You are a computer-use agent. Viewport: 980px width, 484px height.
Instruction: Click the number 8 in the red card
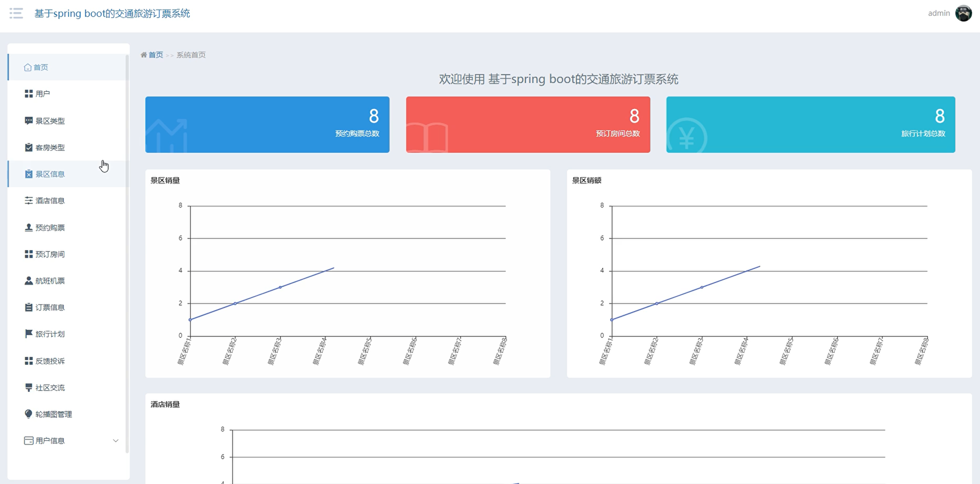(x=635, y=116)
